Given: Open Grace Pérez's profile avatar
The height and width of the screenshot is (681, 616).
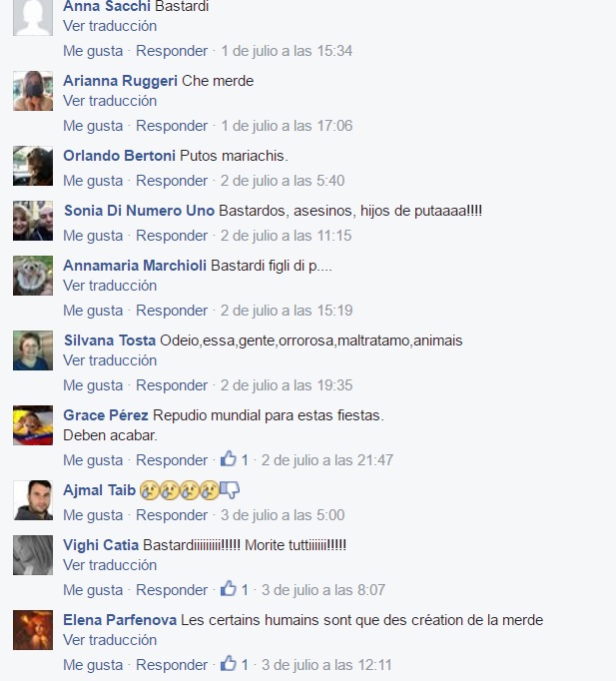Looking at the screenshot, I should [33, 425].
